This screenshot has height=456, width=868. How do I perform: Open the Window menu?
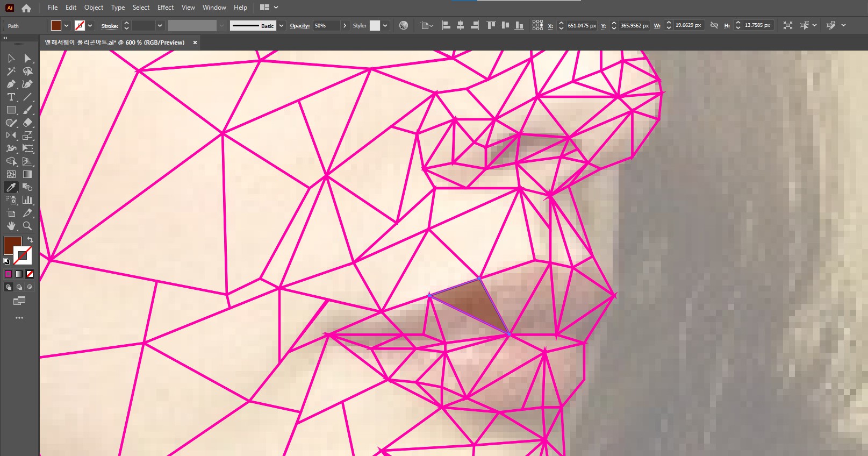tap(214, 8)
